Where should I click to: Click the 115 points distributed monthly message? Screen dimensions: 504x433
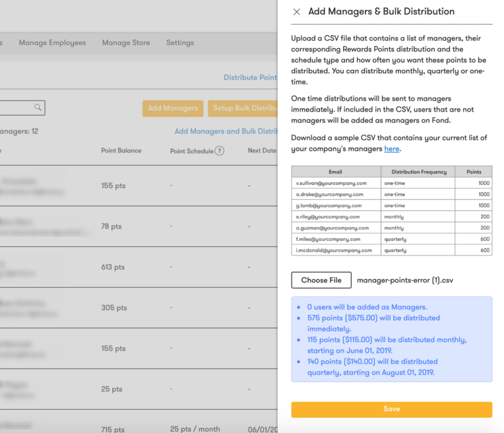387,345
